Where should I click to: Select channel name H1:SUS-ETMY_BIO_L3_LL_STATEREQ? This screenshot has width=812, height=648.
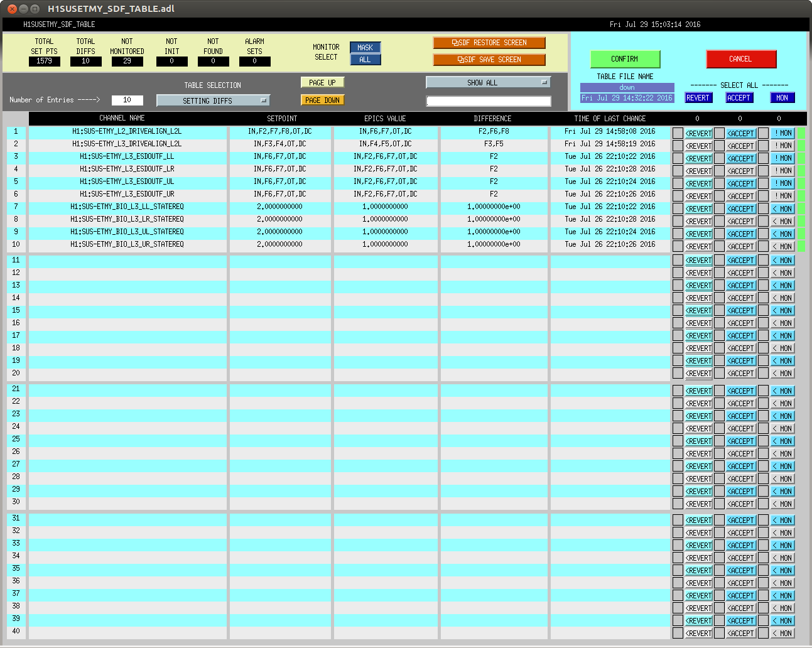pyautogui.click(x=127, y=207)
